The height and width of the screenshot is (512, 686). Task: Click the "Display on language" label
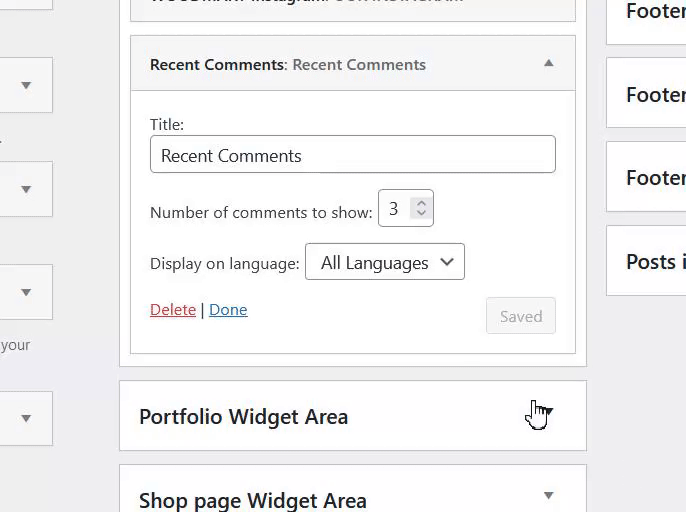coord(225,263)
